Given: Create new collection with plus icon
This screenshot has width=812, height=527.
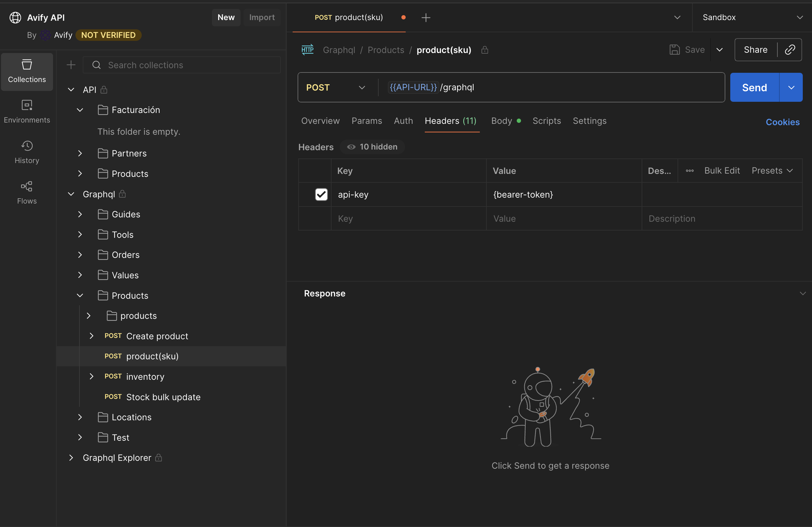Looking at the screenshot, I should tap(71, 65).
